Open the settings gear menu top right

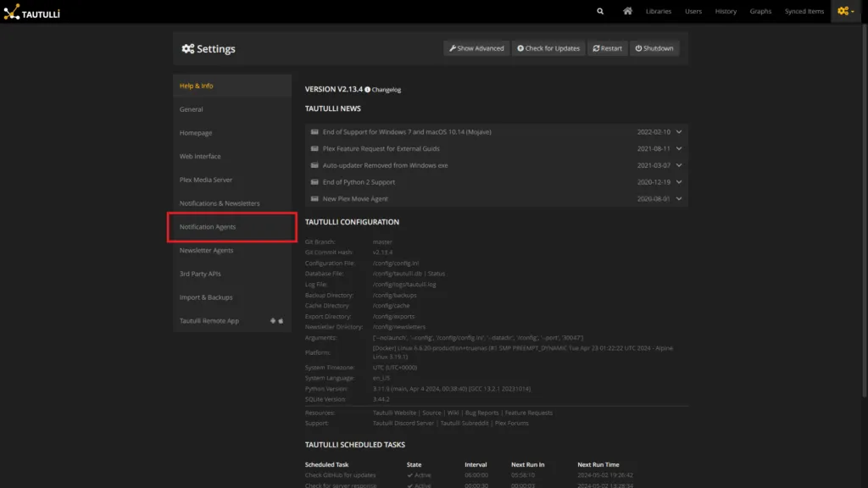pyautogui.click(x=843, y=11)
